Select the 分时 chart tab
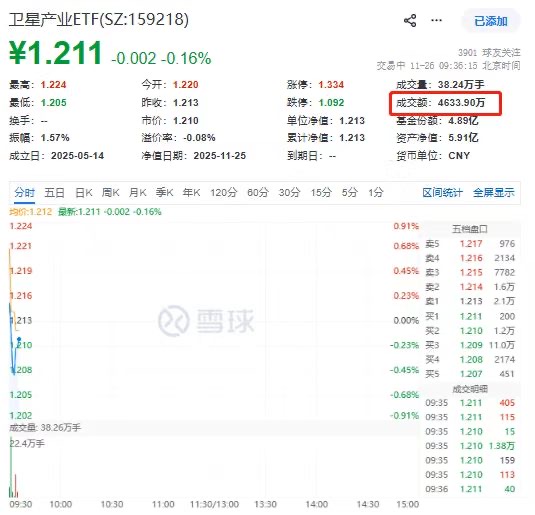The image size is (535, 515). pyautogui.click(x=25, y=192)
